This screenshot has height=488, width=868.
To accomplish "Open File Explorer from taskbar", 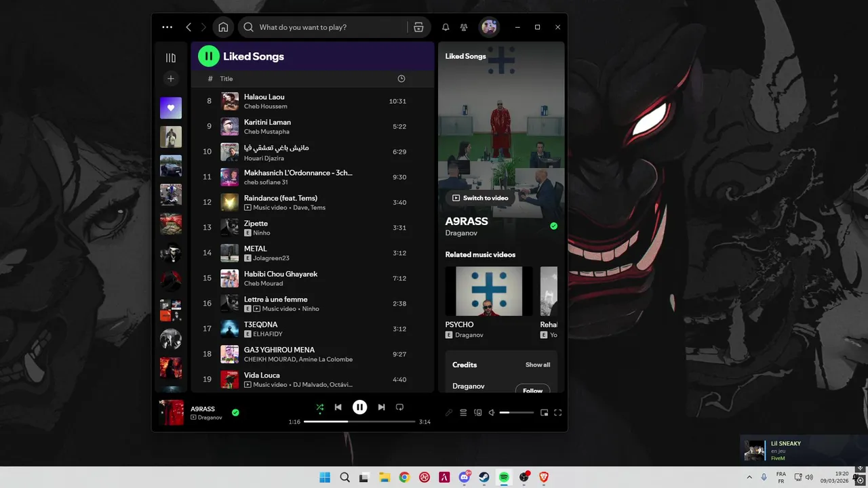I will (x=384, y=477).
